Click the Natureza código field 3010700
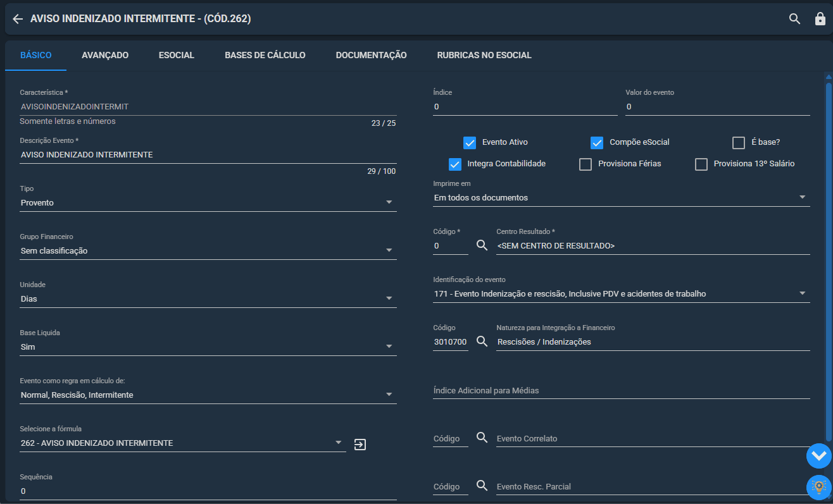 tap(451, 342)
